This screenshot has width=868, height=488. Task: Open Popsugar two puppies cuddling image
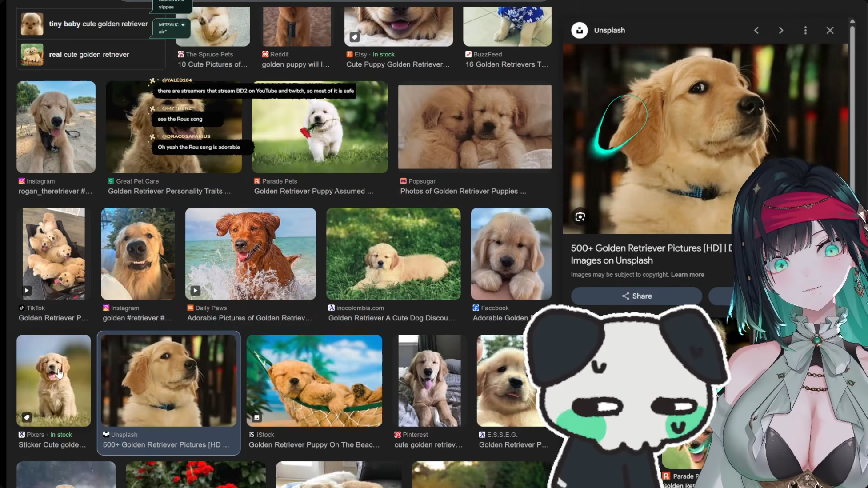[x=474, y=127]
